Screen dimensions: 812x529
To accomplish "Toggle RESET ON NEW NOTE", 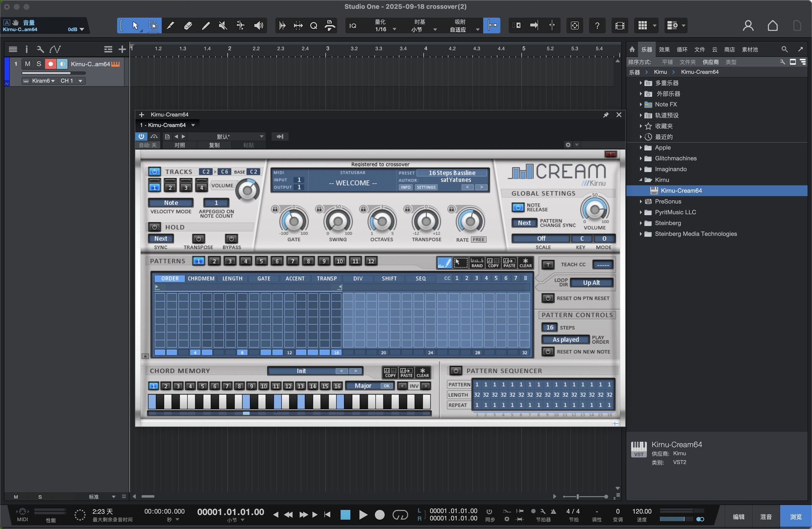I will coord(548,352).
